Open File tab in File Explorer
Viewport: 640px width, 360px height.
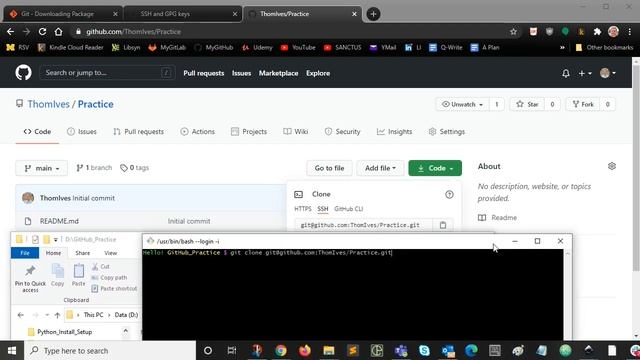click(x=25, y=253)
